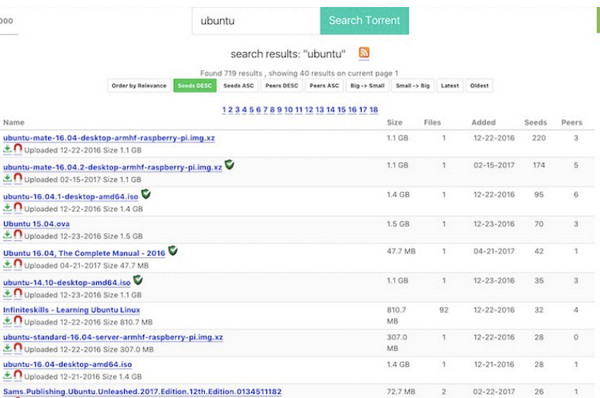This screenshot has height=398, width=600.
Task: Click magnet icon for Infiniteskills Learning Ubuntu Linux
Action: click(x=18, y=321)
